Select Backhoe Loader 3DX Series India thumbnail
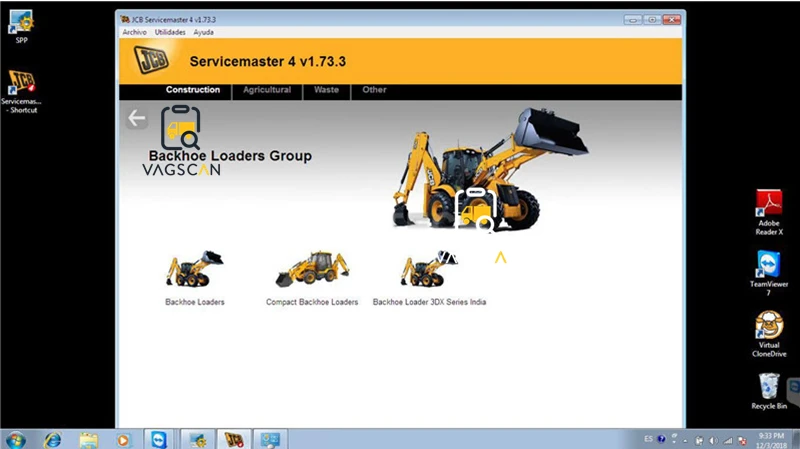Image resolution: width=800 pixels, height=449 pixels. 429,268
